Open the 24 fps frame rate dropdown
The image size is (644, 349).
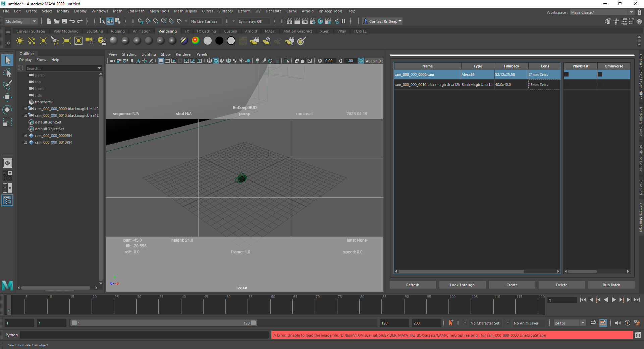569,323
